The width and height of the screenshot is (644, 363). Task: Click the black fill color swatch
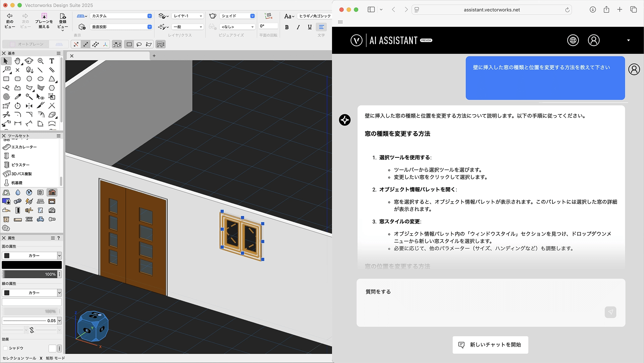click(x=32, y=265)
